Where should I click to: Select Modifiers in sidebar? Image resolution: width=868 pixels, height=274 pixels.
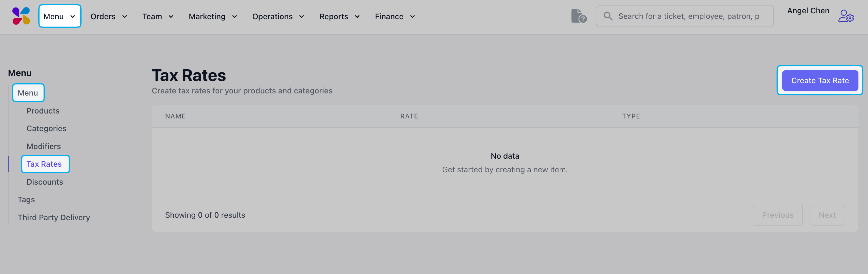point(44,146)
